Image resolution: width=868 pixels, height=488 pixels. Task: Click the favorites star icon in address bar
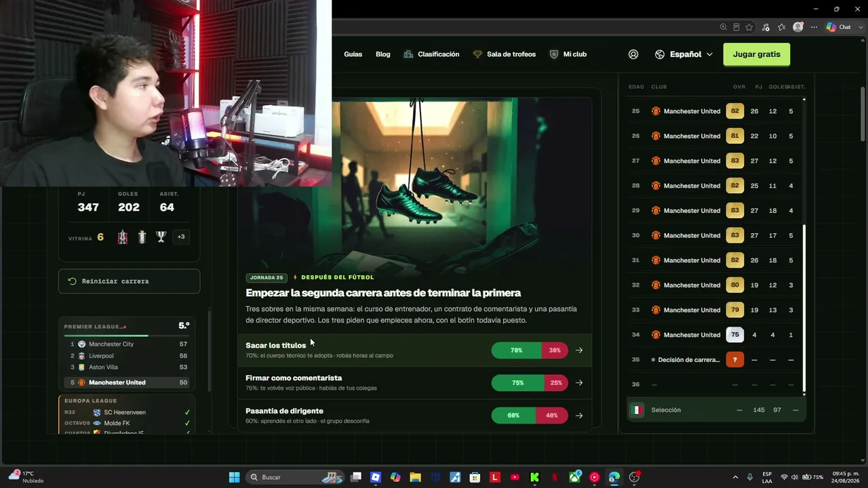[x=749, y=27]
